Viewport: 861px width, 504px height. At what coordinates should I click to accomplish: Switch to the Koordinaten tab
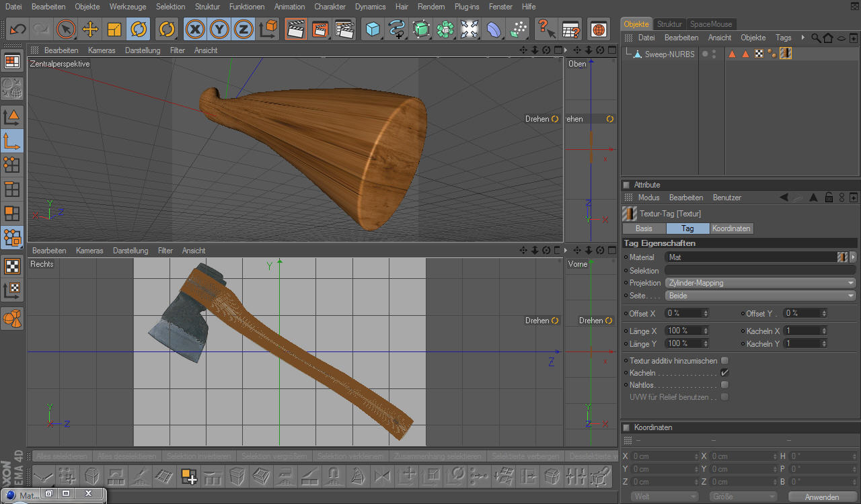tap(731, 228)
